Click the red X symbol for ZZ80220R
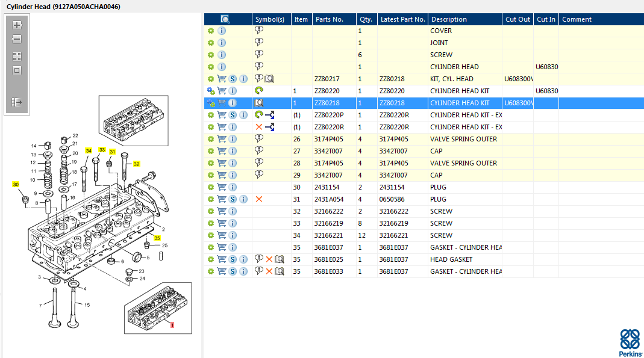Viewport: 644px width, 358px height. click(259, 127)
